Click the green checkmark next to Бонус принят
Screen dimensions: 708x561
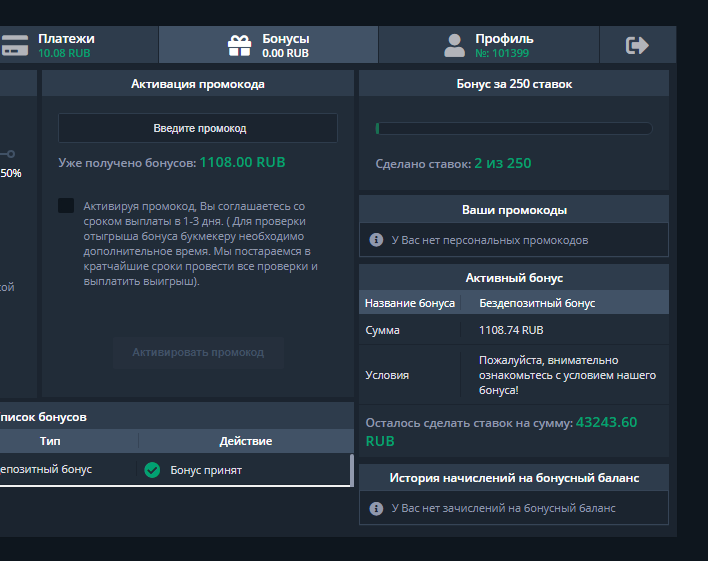[152, 470]
